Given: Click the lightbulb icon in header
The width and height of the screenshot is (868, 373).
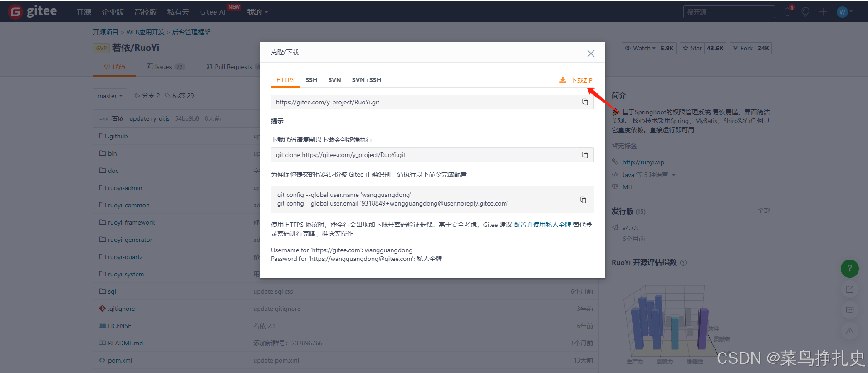Looking at the screenshot, I should pyautogui.click(x=805, y=12).
